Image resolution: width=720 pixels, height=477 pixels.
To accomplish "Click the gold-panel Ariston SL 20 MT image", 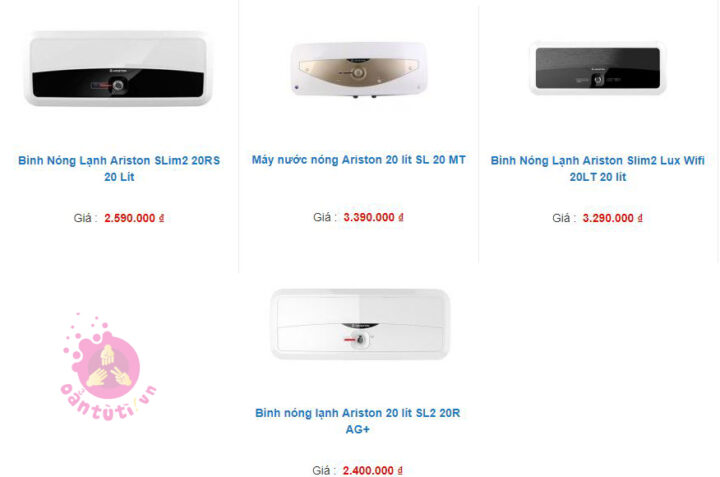I will [x=359, y=69].
